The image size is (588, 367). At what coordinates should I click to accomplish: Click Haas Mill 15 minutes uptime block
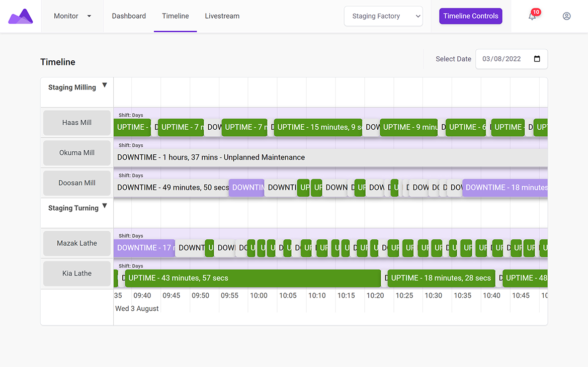click(318, 127)
